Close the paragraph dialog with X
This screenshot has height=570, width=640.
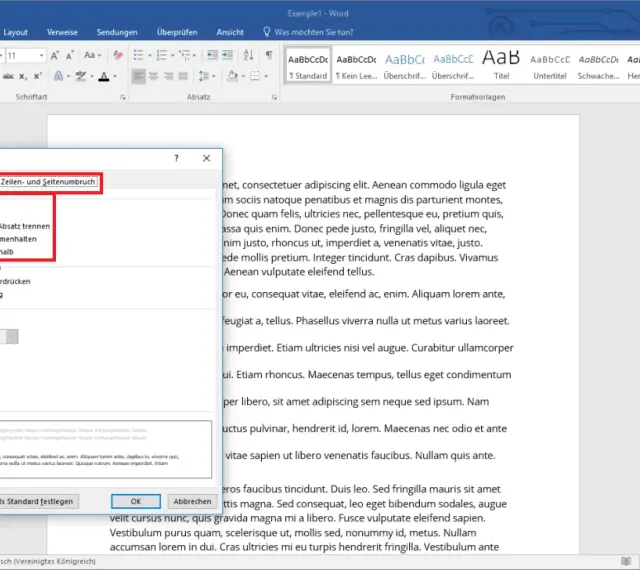tap(207, 158)
